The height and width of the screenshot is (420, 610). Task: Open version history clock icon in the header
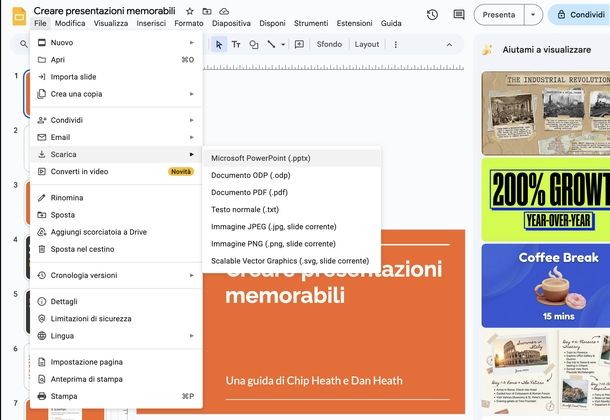click(x=432, y=15)
